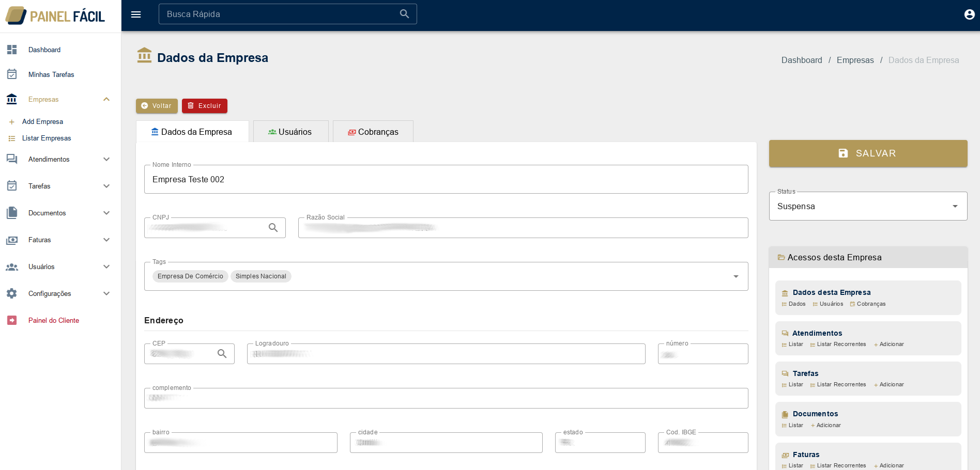Switch to the Usuários tab
The width and height of the screenshot is (980, 470).
tap(290, 132)
